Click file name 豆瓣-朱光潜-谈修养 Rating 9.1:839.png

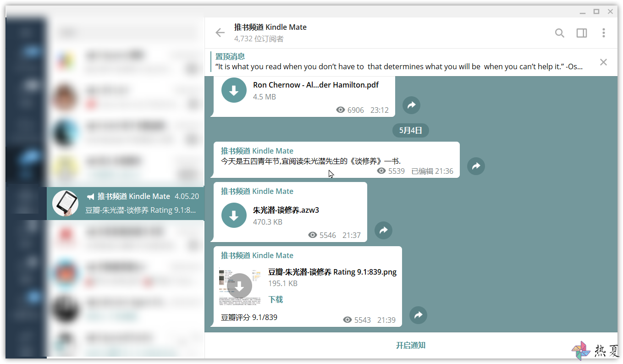point(332,272)
